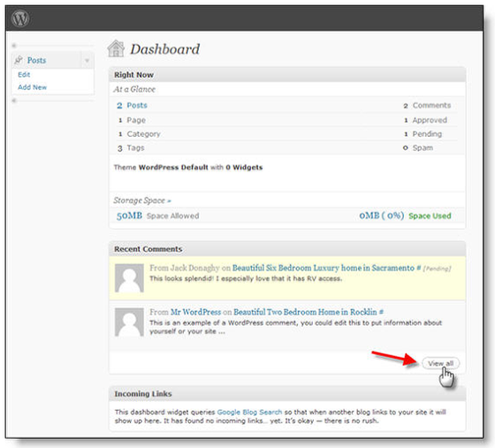The width and height of the screenshot is (495, 448).
Task: Click the sidebar collapse separator above Posts
Action: pyautogui.click(x=53, y=46)
